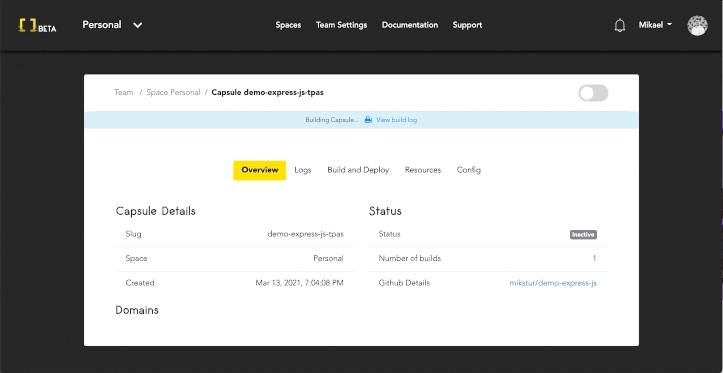Click the Building Capsule... status text
The image size is (723, 373).
pyautogui.click(x=332, y=120)
